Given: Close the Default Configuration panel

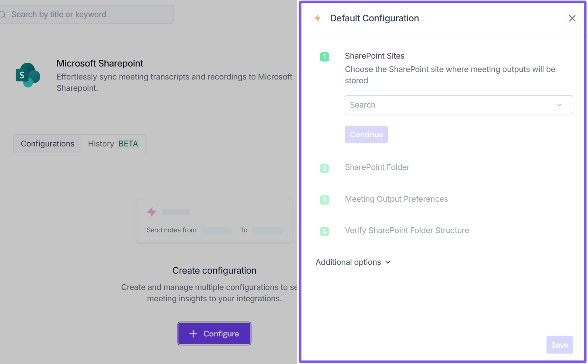Looking at the screenshot, I should click(x=572, y=18).
